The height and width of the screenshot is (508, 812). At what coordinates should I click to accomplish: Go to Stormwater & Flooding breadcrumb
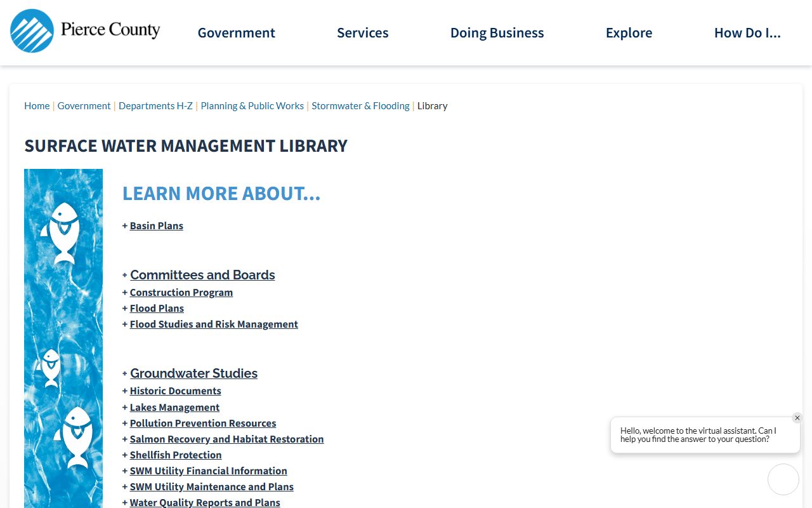[x=360, y=106]
